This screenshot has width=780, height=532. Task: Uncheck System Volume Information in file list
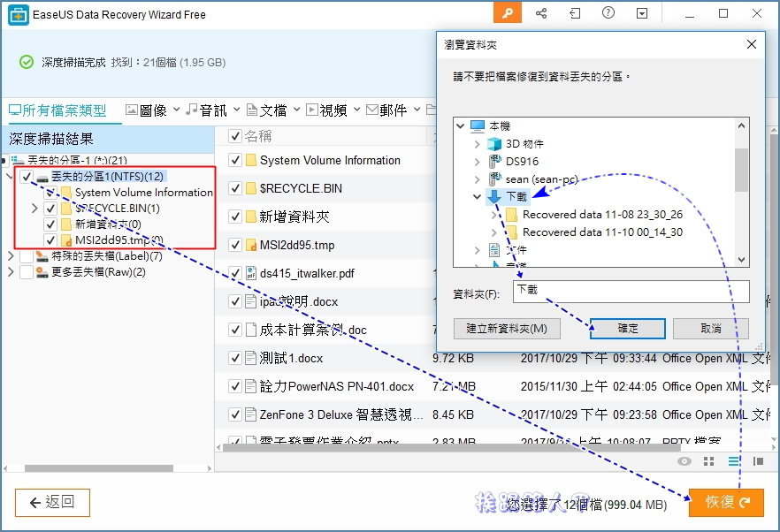[x=235, y=160]
